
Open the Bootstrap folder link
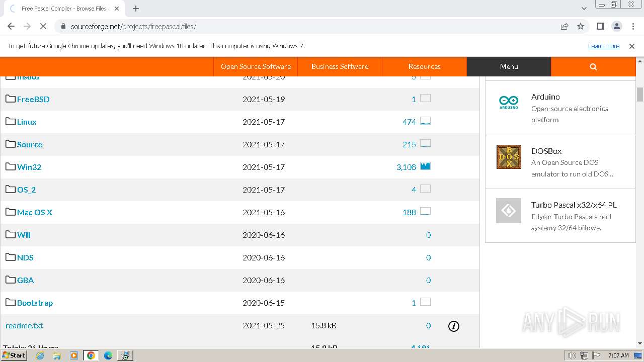pyautogui.click(x=35, y=303)
